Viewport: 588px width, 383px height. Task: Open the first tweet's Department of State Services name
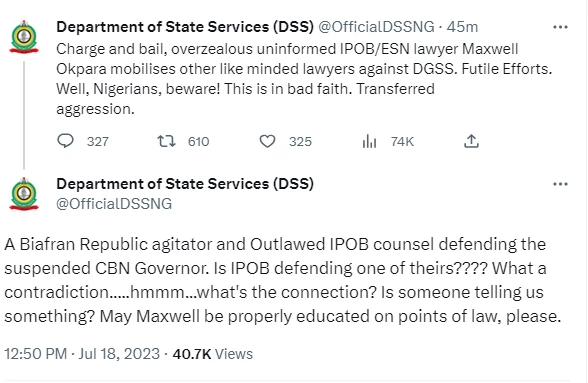pos(185,27)
